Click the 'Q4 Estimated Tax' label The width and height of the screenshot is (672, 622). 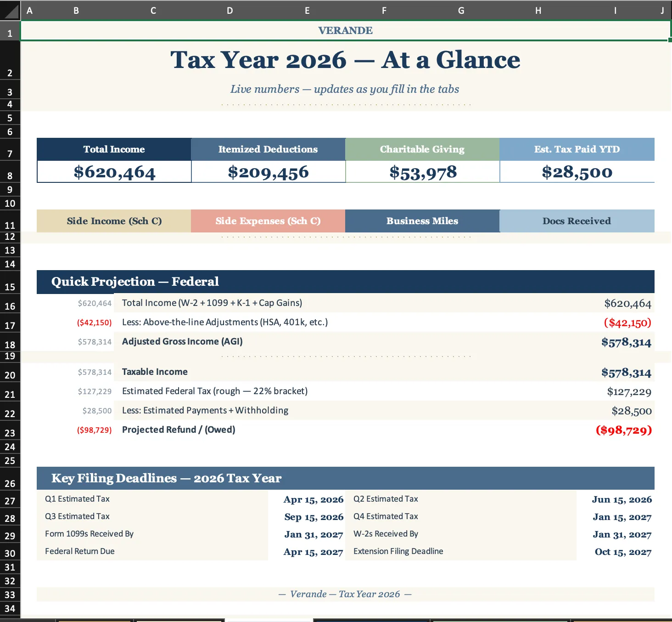click(x=386, y=516)
